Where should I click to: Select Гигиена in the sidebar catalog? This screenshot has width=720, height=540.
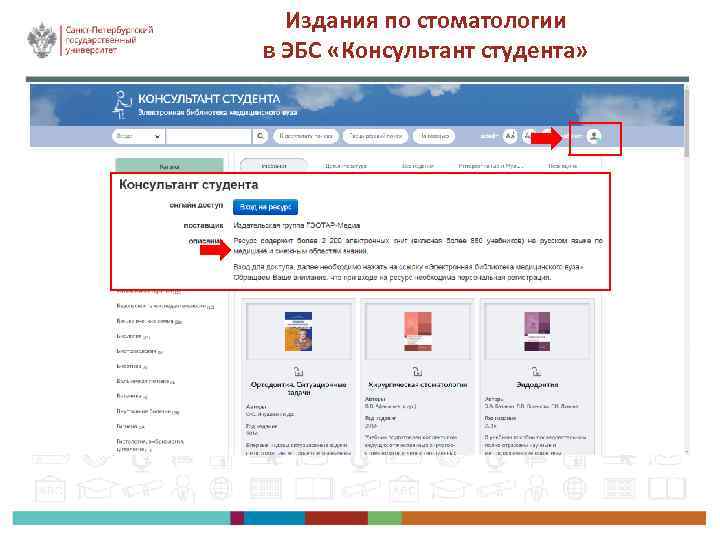[130, 427]
